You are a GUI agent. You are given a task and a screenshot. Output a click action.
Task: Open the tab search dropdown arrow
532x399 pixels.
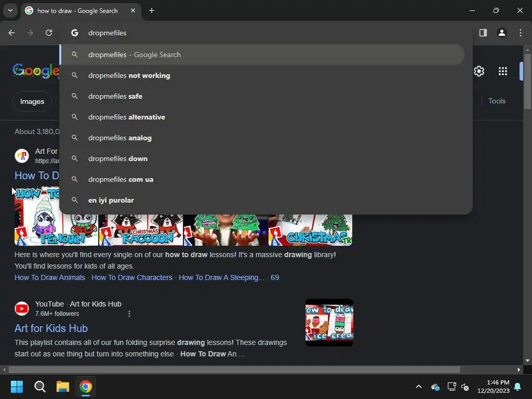coord(10,10)
